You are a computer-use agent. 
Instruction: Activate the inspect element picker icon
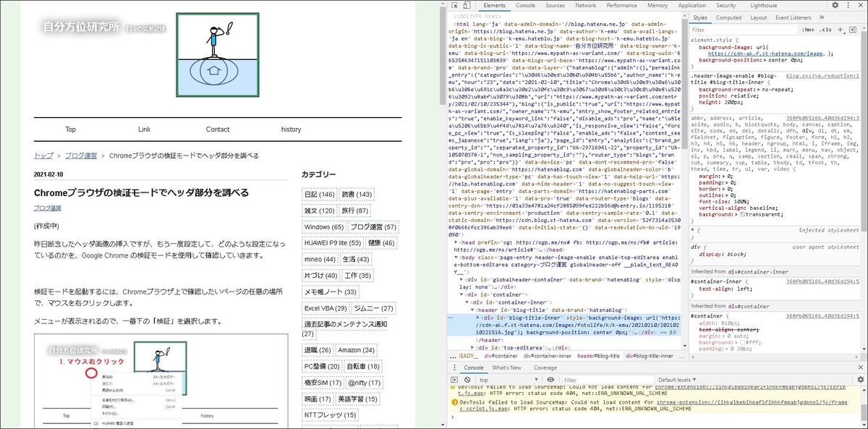tap(454, 5)
